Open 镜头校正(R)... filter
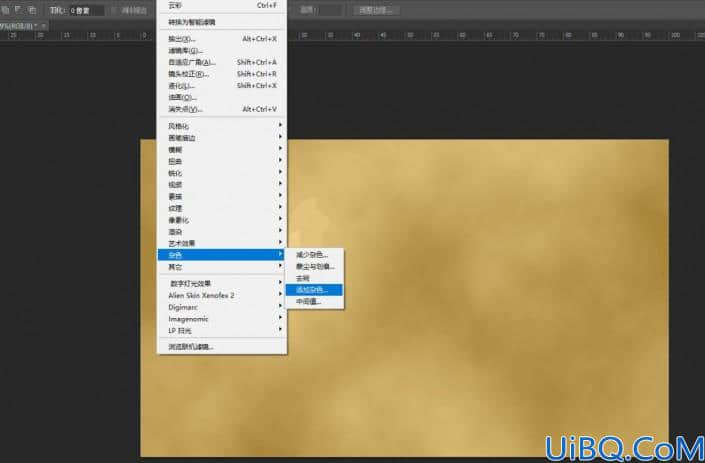 point(222,74)
